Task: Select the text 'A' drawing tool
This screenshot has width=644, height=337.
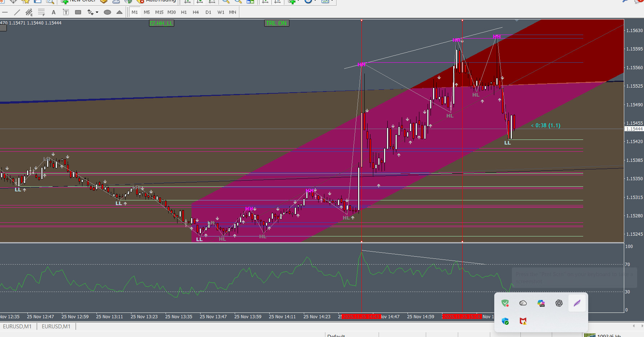Action: (x=54, y=12)
